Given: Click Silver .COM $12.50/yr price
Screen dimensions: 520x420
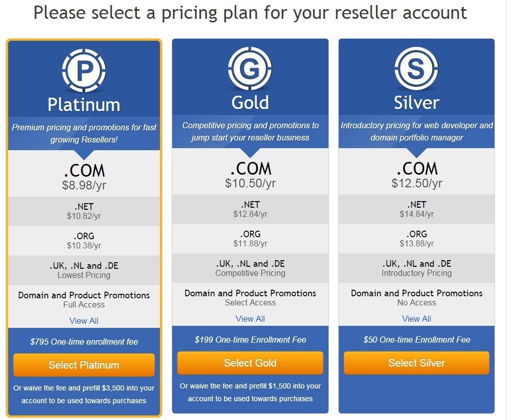Looking at the screenshot, I should point(416,183).
